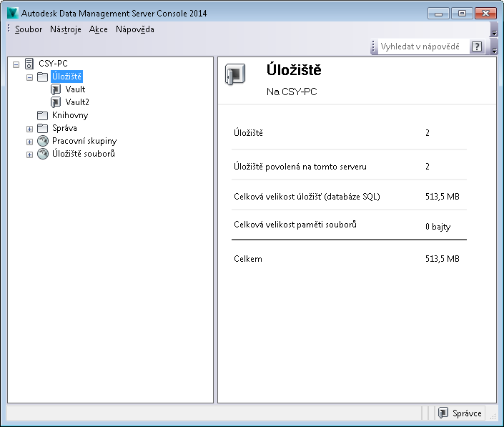Click the help question mark icon
Screen dimensions: 504x427
tap(477, 46)
